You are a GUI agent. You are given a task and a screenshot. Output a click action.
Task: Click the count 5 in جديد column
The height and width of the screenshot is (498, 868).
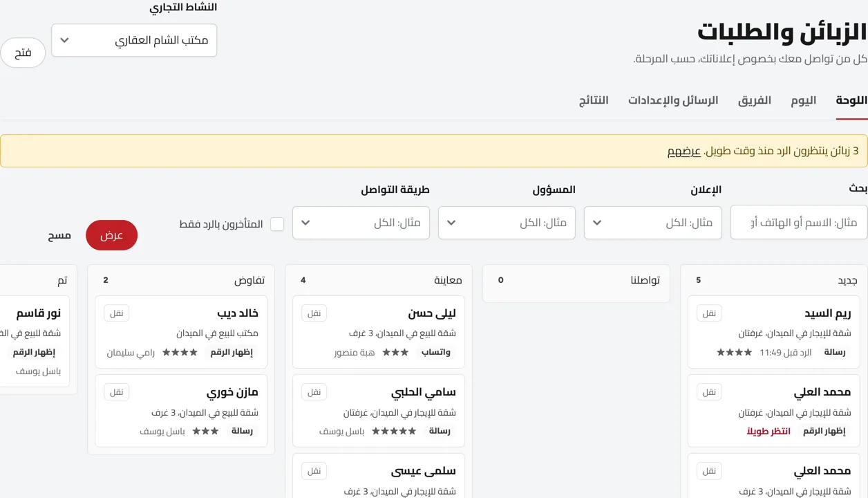coord(699,280)
